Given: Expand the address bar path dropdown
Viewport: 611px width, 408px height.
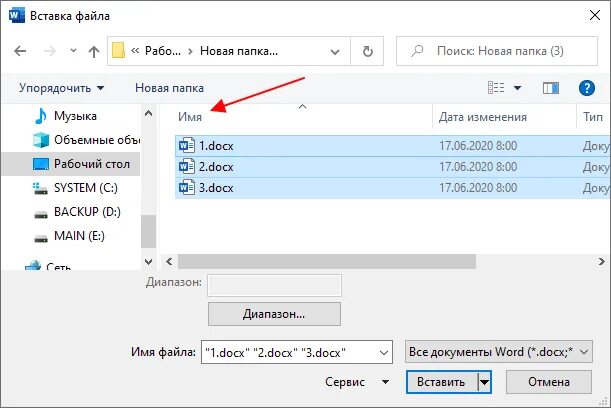Looking at the screenshot, I should pyautogui.click(x=335, y=51).
